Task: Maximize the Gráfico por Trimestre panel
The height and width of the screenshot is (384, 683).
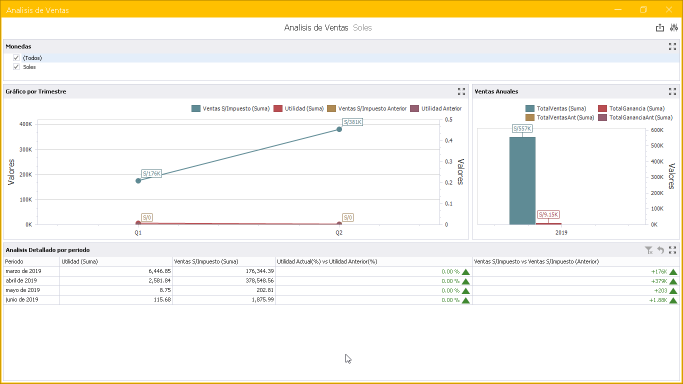Action: (x=461, y=91)
